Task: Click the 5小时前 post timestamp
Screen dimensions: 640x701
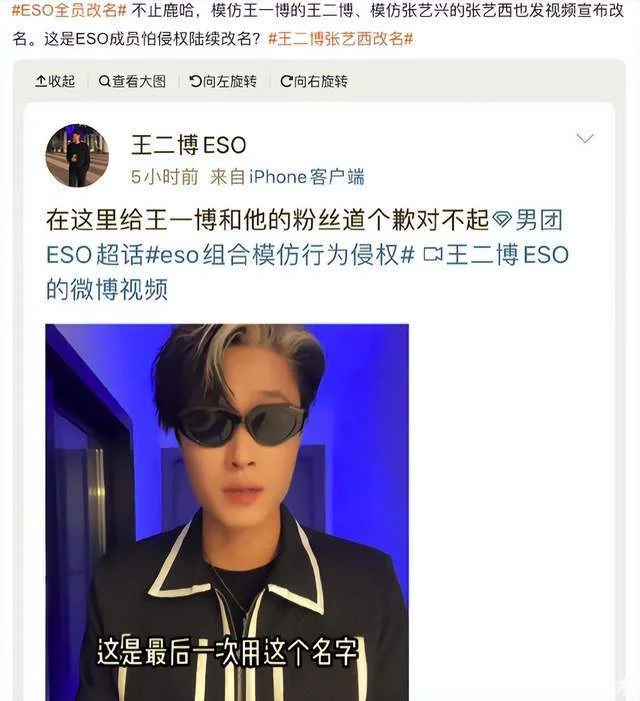Action: tap(164, 177)
